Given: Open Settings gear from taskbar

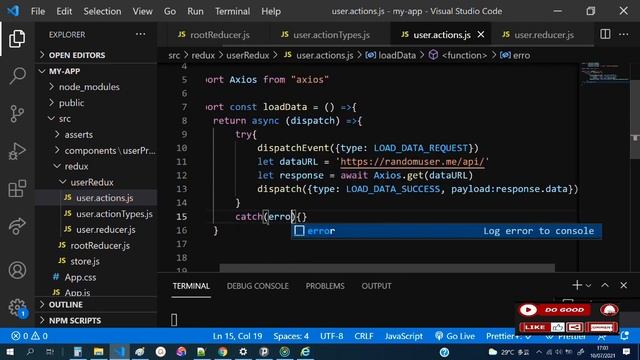Looking at the screenshot, I should click(243, 351).
